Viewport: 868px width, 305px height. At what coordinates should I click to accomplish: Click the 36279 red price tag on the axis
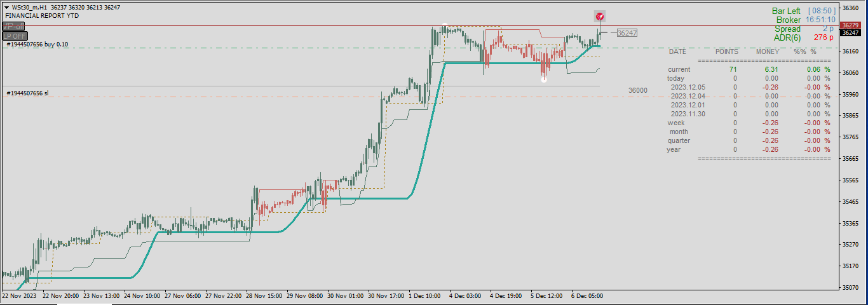click(850, 25)
